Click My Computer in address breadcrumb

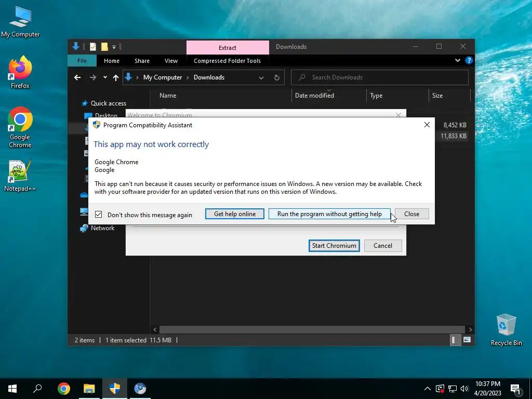[163, 77]
